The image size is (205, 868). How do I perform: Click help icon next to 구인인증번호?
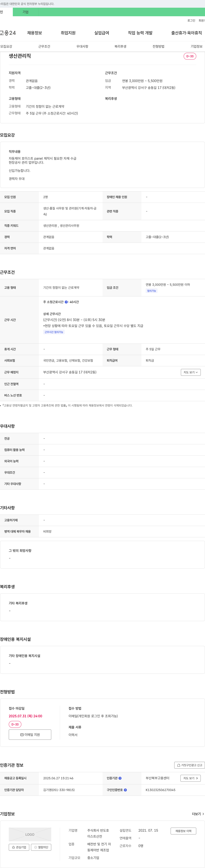tap(125, 790)
